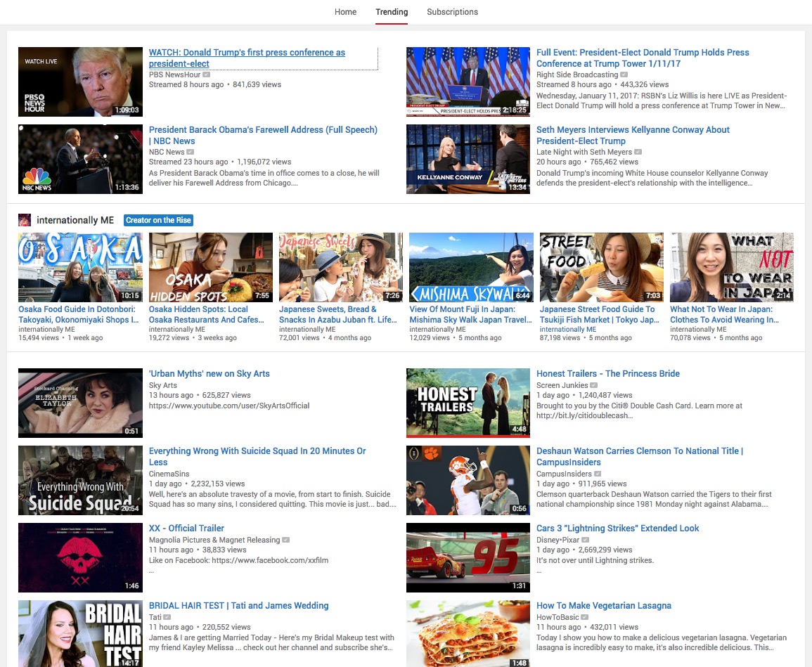Click the Creator on the Rise badge
This screenshot has width=812, height=667.
tap(158, 220)
